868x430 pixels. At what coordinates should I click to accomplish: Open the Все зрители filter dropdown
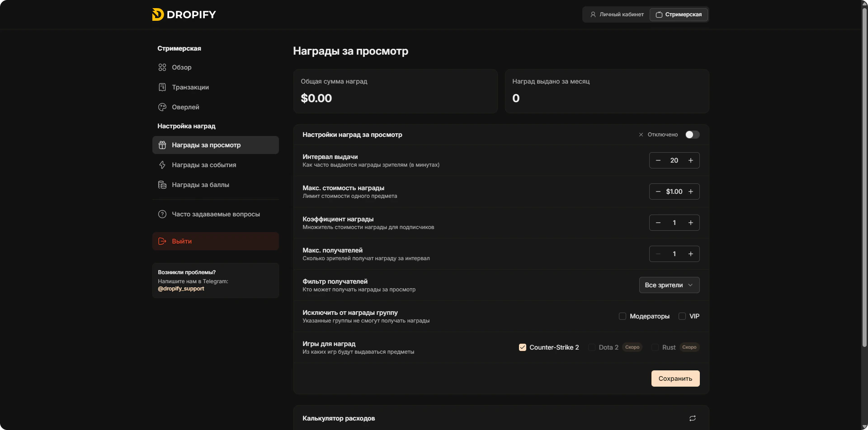669,285
